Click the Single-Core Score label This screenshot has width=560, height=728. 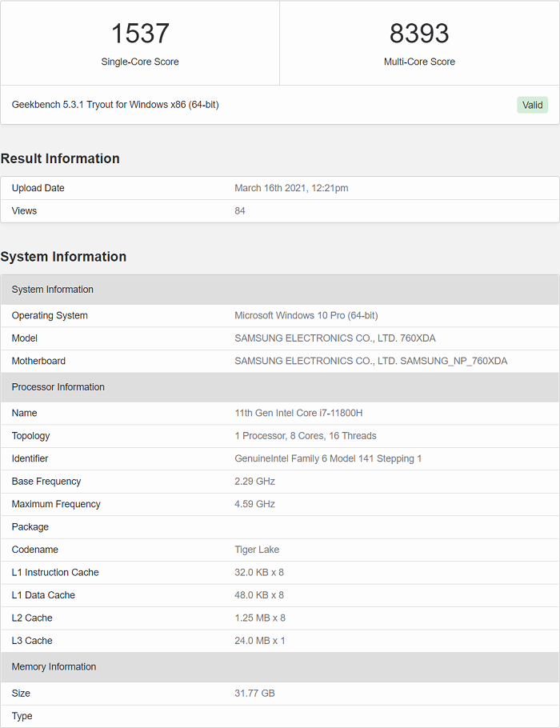140,62
